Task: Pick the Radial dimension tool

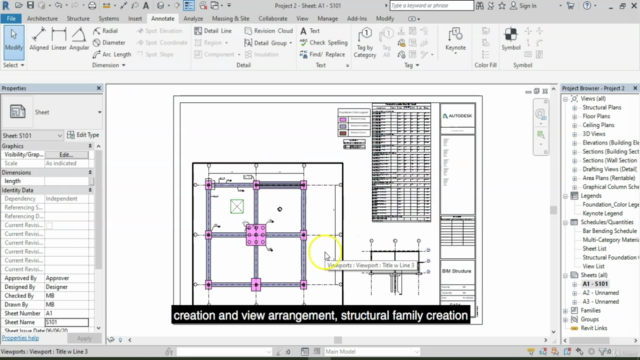Action: click(105, 31)
